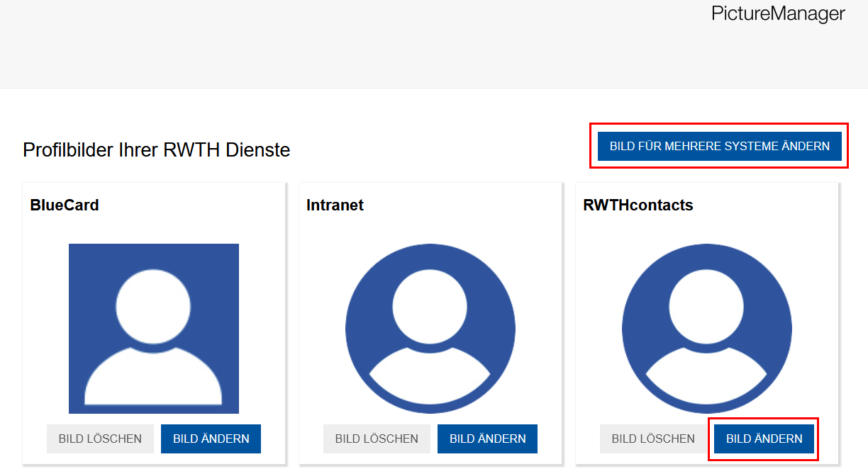Viewport: 868px width, 469px height.
Task: Click 'BILD LÖSCHEN' under BlueCard
Action: tap(100, 439)
